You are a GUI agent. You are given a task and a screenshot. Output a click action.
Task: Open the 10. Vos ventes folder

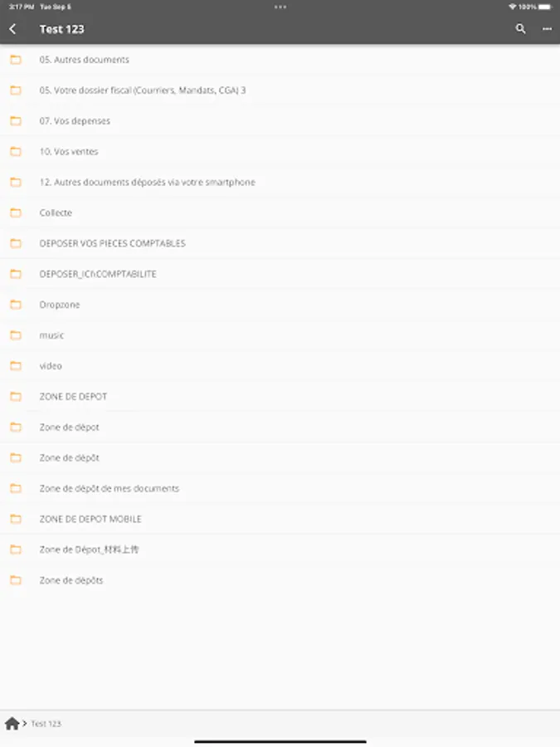280,152
